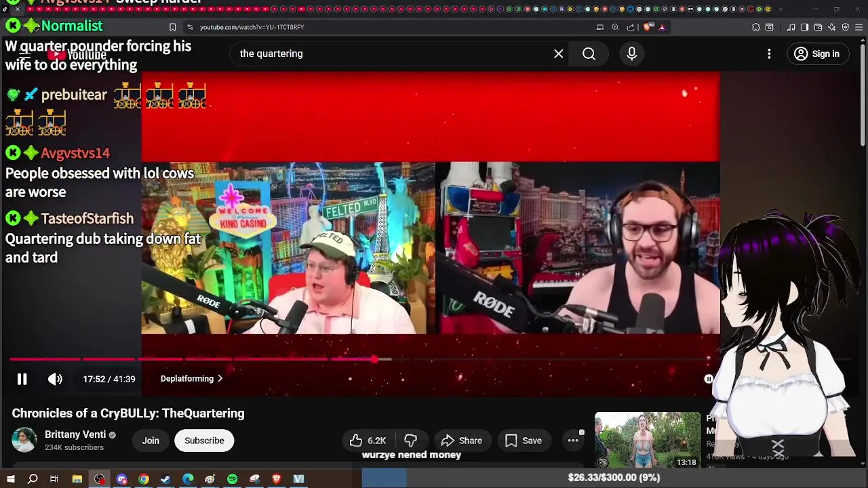Screen dimensions: 868x488
Task: Open Steam from taskbar
Action: click(165, 479)
